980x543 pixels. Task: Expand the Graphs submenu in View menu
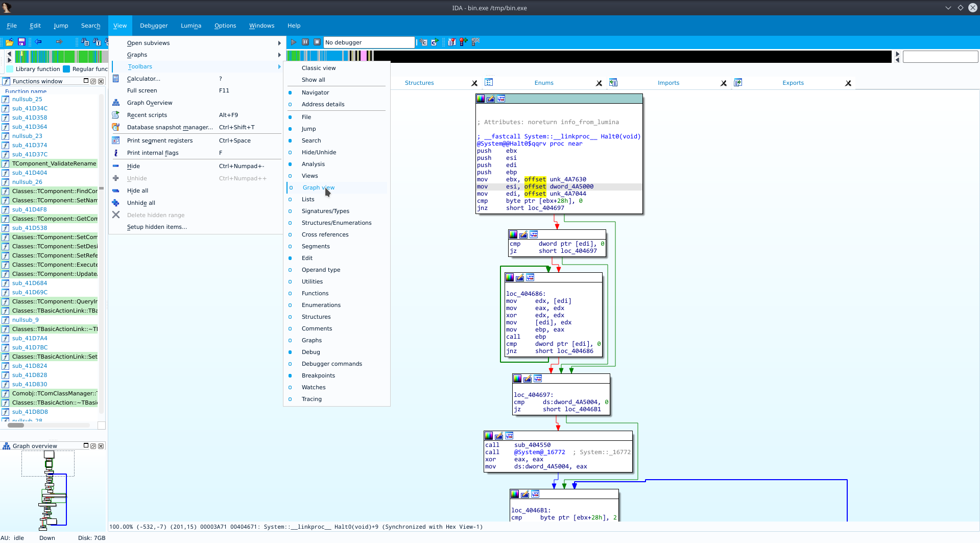coord(197,55)
